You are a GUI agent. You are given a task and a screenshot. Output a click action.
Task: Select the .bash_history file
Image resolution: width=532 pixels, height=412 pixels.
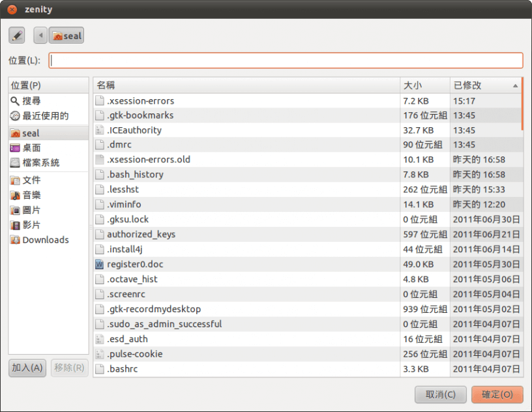[134, 174]
